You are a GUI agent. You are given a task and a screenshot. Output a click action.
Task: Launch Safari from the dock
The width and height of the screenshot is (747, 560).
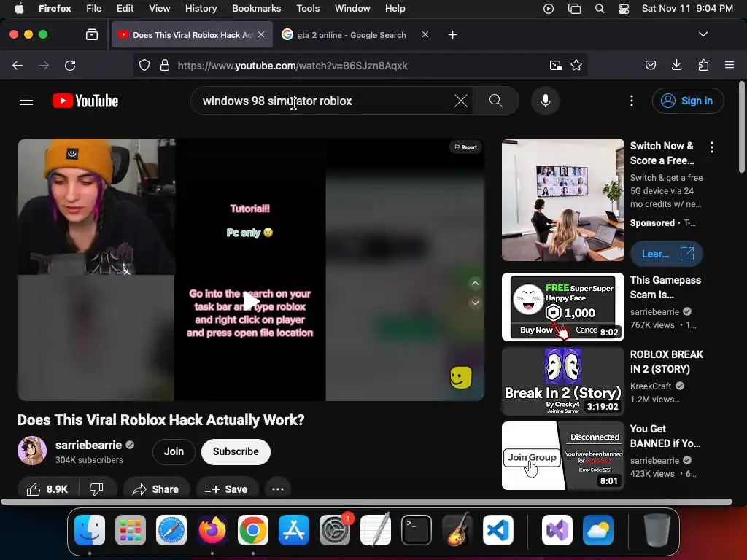(171, 530)
